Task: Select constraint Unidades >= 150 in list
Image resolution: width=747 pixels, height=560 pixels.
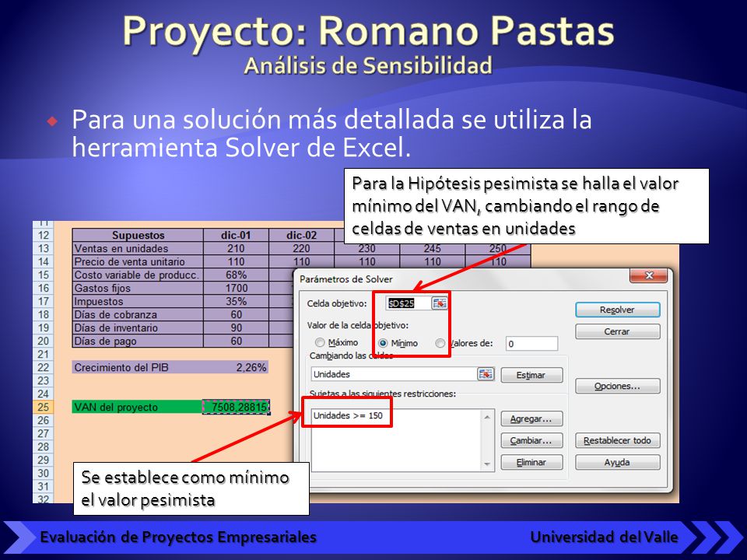Action: 349,415
